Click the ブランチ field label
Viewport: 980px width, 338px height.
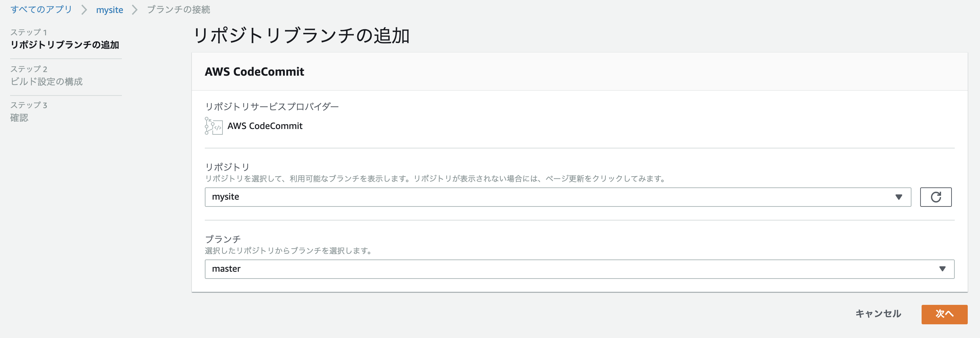click(x=223, y=239)
